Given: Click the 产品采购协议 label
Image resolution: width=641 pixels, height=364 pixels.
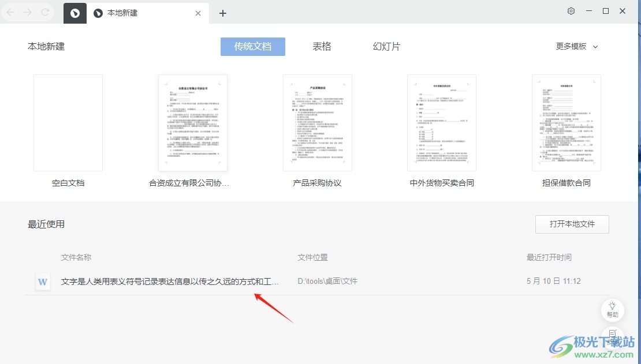Looking at the screenshot, I should coord(317,183).
